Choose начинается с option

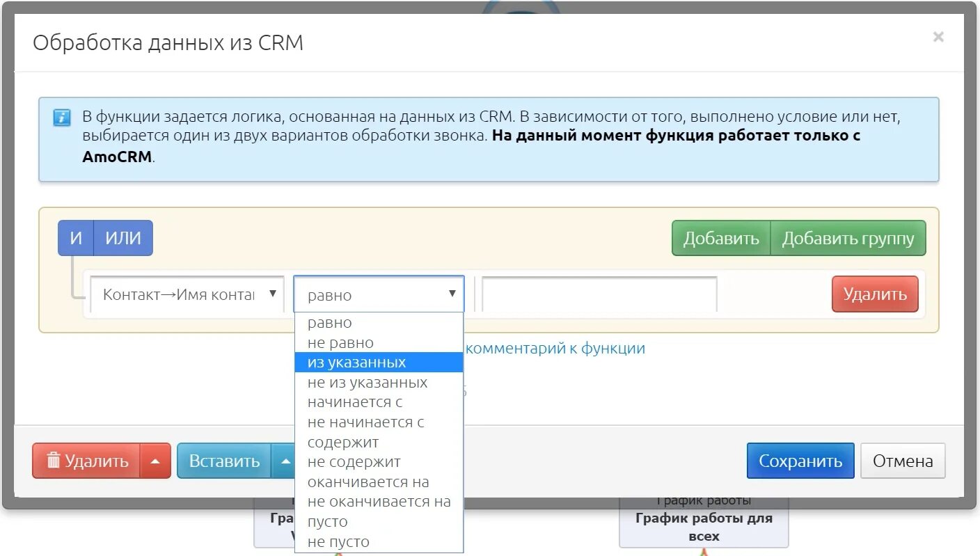click(379, 402)
